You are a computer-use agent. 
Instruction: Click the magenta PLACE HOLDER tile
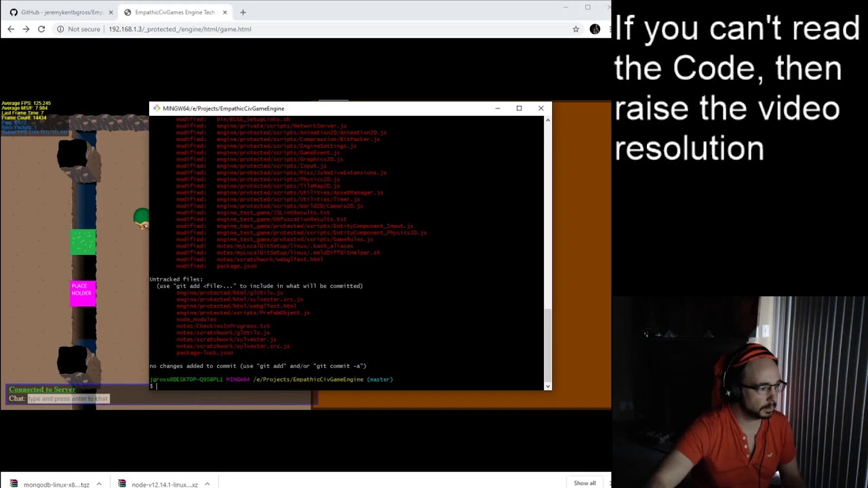[x=83, y=294]
